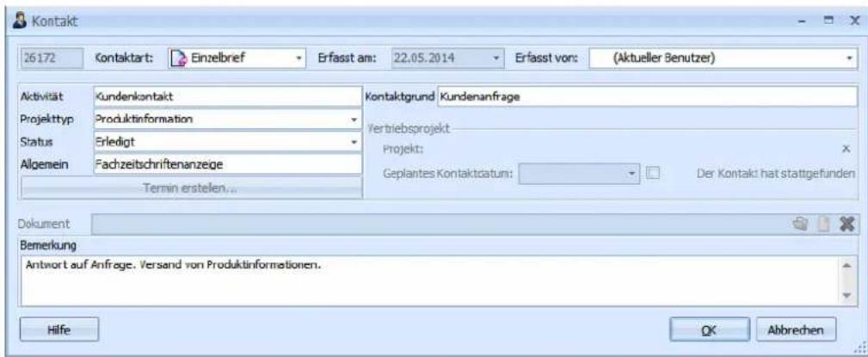
Task: Click the Allgemein field Fachzeitschriftenanzeige
Action: [x=227, y=163]
